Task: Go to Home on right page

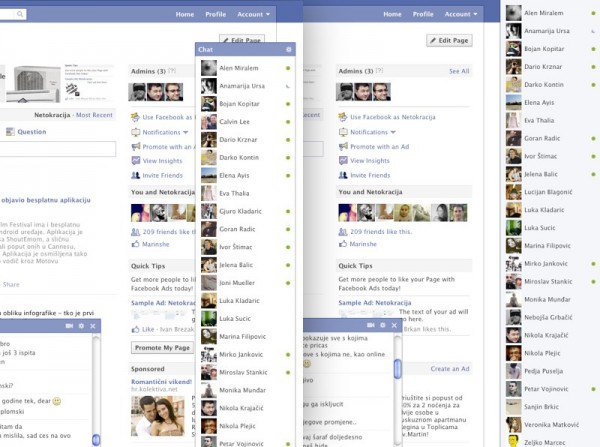Action: (x=392, y=14)
